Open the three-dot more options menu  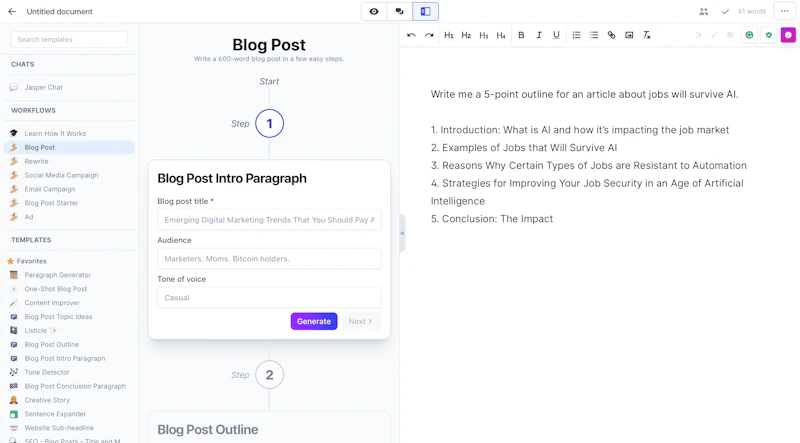click(x=785, y=11)
